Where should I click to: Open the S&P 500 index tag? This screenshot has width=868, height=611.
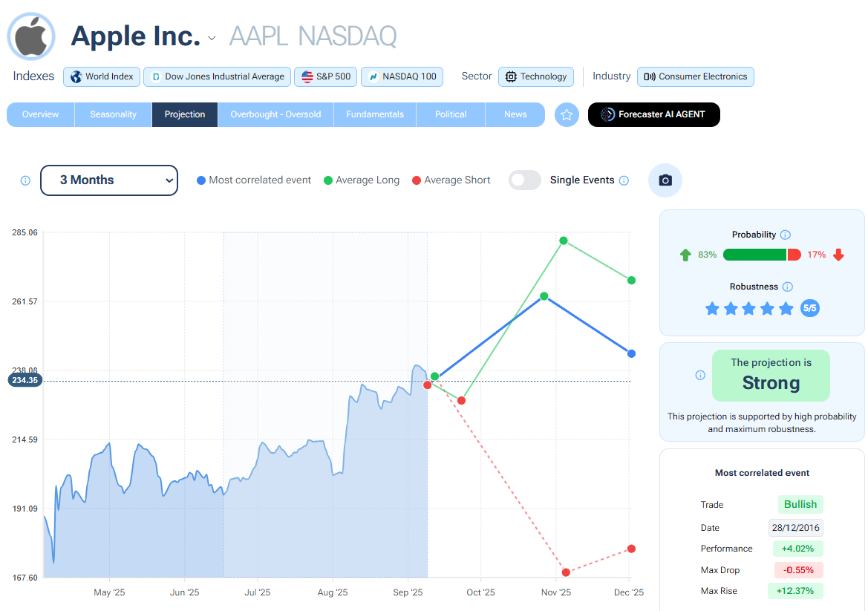point(325,76)
